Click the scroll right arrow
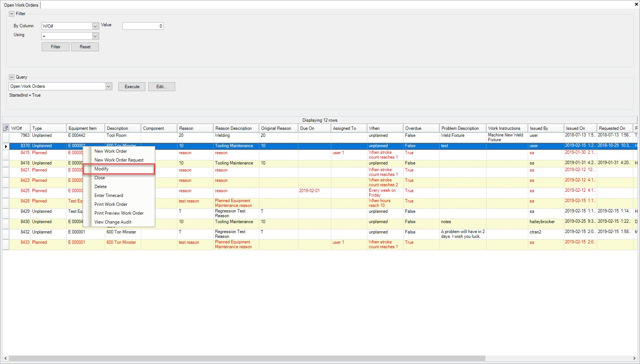This screenshot has width=640, height=364. 634,358
